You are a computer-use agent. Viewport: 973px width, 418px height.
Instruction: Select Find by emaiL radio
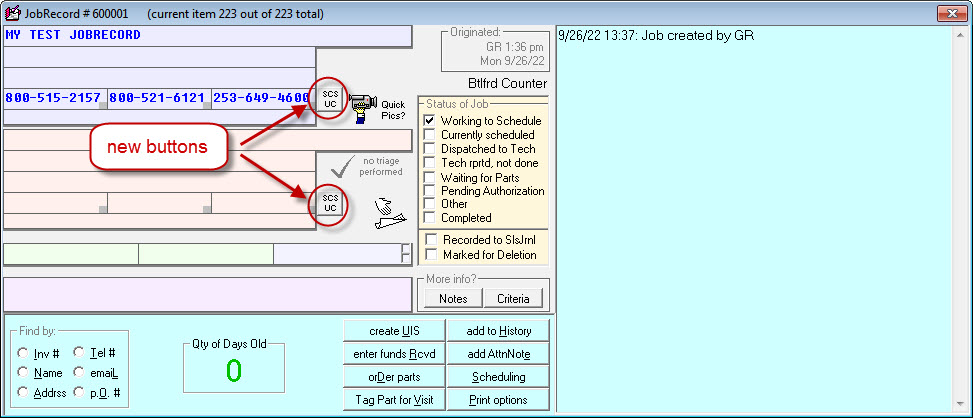pyautogui.click(x=79, y=372)
